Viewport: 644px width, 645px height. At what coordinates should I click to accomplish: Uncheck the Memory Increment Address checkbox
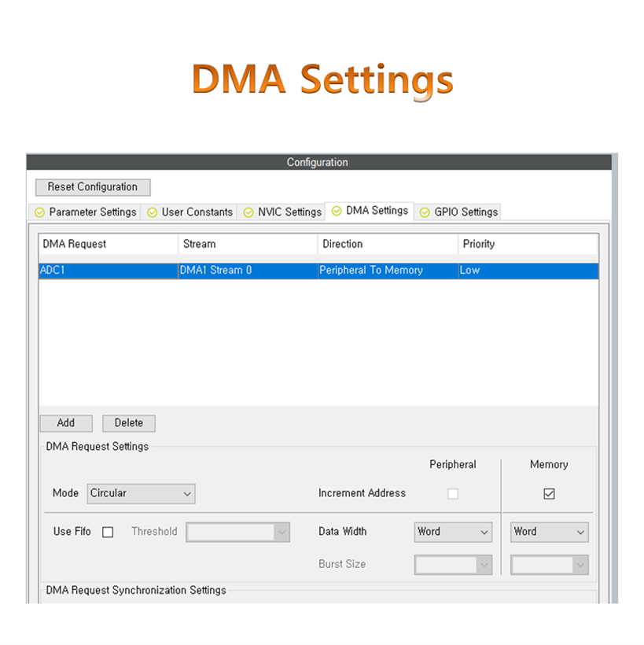click(549, 494)
